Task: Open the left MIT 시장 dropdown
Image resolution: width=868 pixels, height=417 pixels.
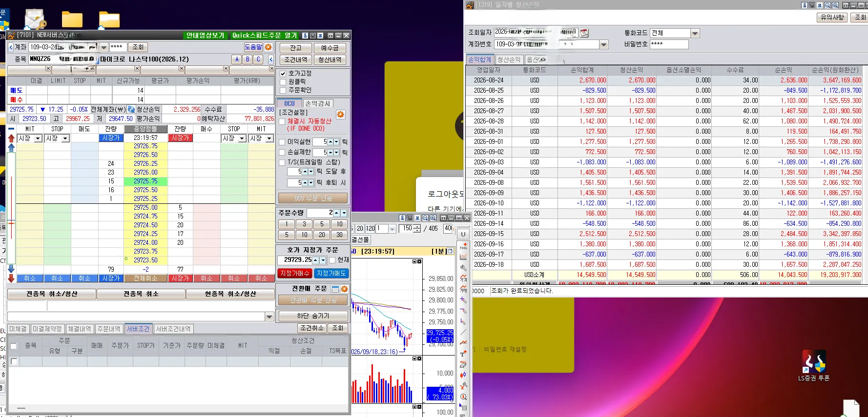Action: (38, 139)
